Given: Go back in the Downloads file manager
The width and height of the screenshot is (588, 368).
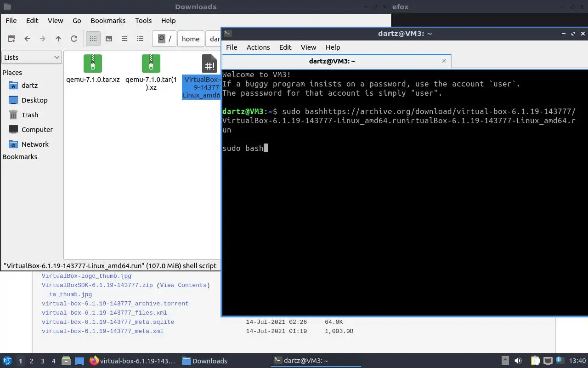Looking at the screenshot, I should coord(27,39).
